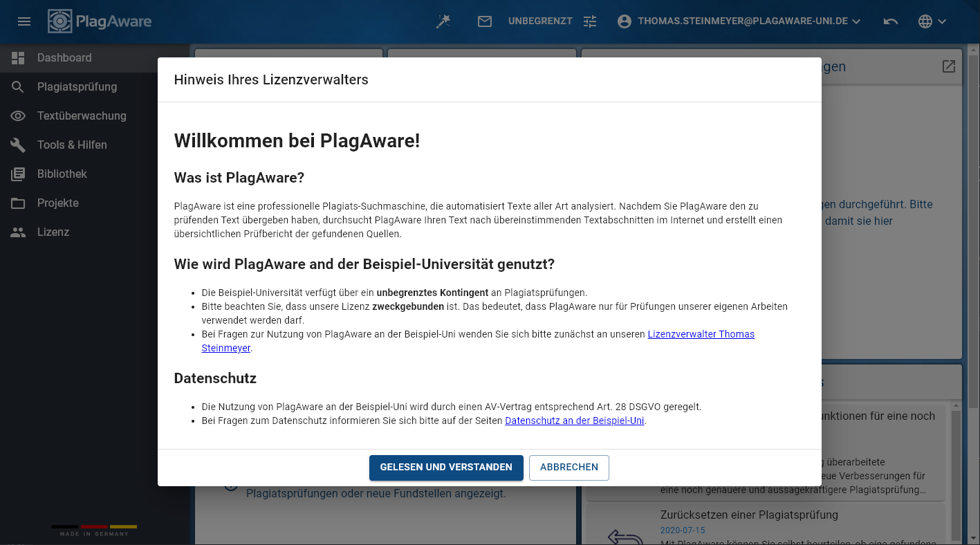Click the Was ist PlagAware? heading
Viewport: 980px width, 545px height.
tap(239, 178)
